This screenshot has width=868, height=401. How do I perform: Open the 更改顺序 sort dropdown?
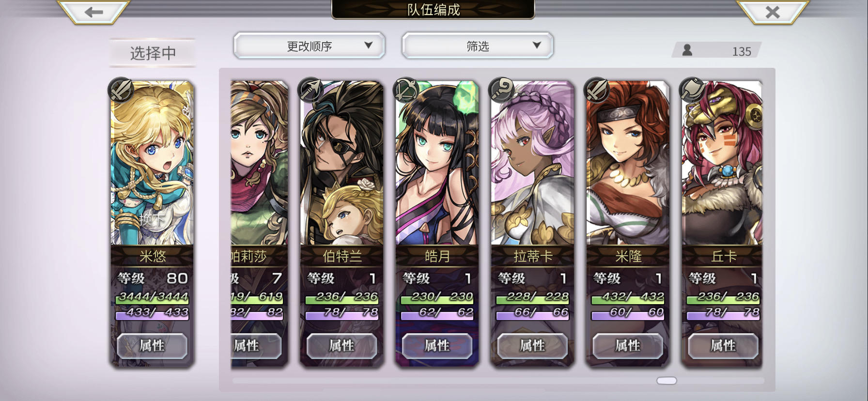(x=309, y=46)
